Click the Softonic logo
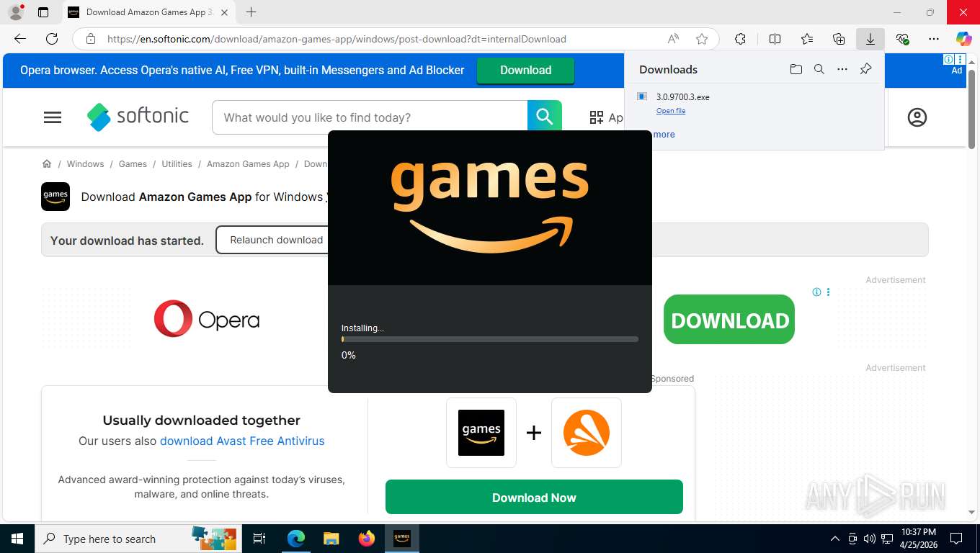Image resolution: width=980 pixels, height=553 pixels. (x=138, y=117)
